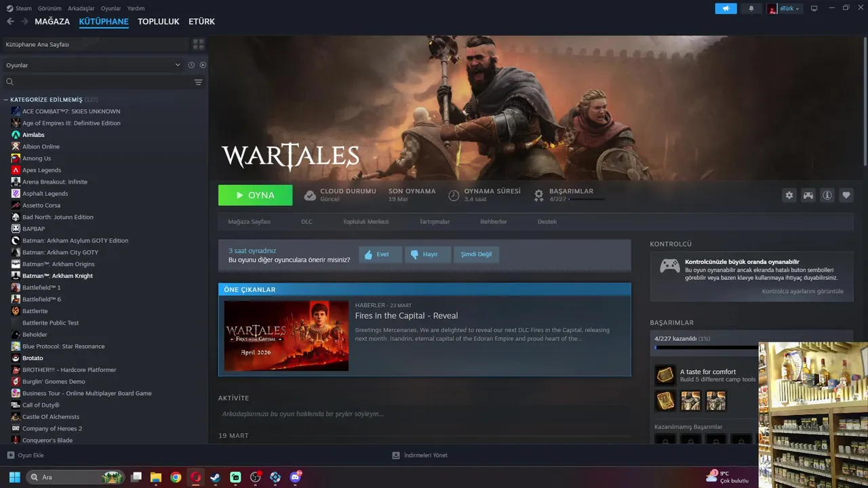Open eTürk account dropdown
The height and width of the screenshot is (488, 868).
click(785, 8)
